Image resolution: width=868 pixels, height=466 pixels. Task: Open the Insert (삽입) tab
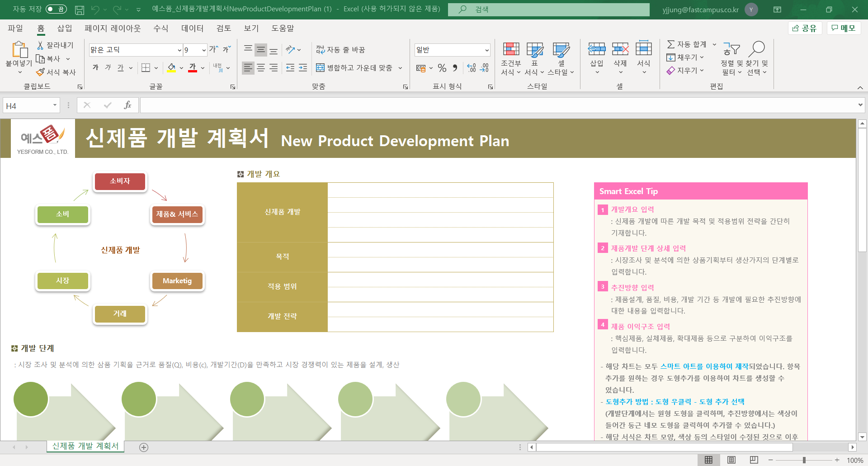pos(65,28)
